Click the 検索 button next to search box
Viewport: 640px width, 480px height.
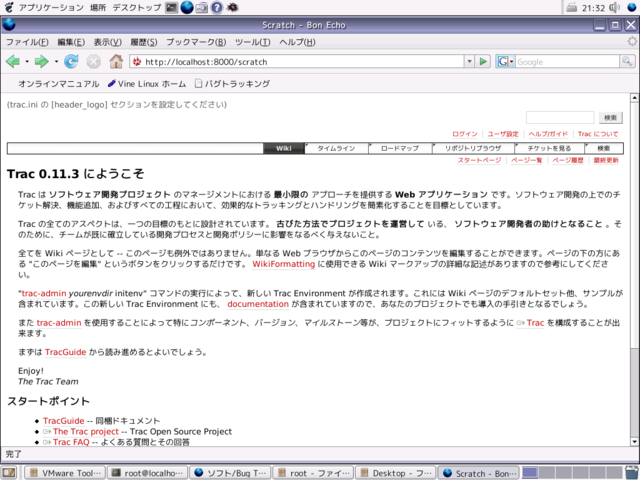click(611, 118)
